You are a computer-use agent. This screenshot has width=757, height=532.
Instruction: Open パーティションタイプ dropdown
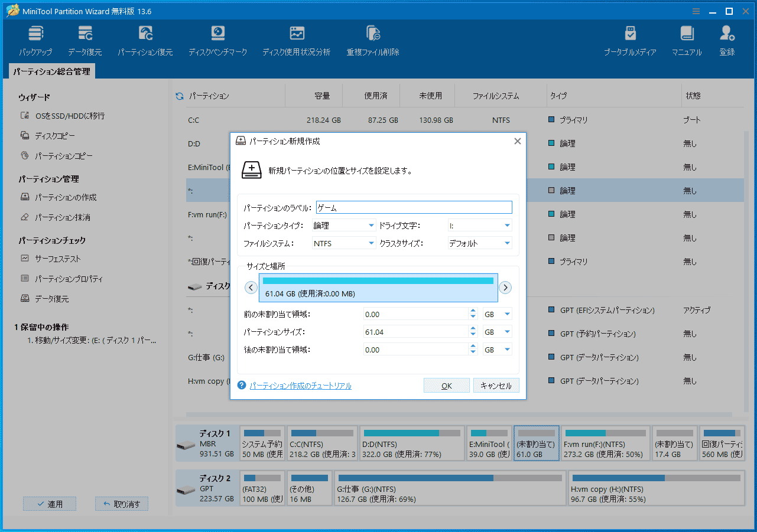(x=344, y=225)
